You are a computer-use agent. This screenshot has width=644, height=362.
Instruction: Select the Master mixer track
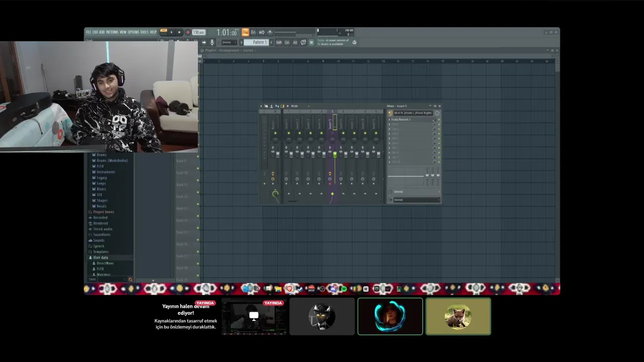pos(273,124)
